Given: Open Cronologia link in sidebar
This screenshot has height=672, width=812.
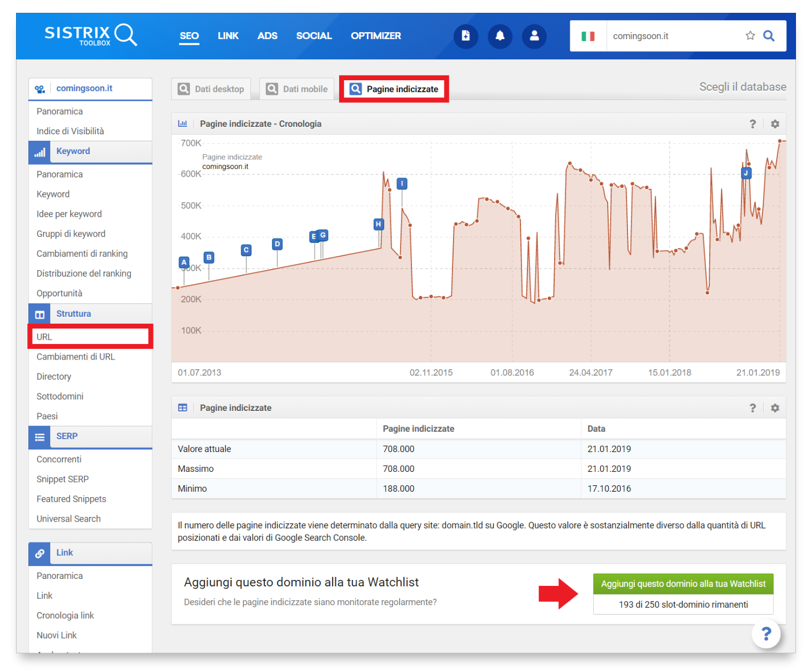Looking at the screenshot, I should [x=65, y=615].
